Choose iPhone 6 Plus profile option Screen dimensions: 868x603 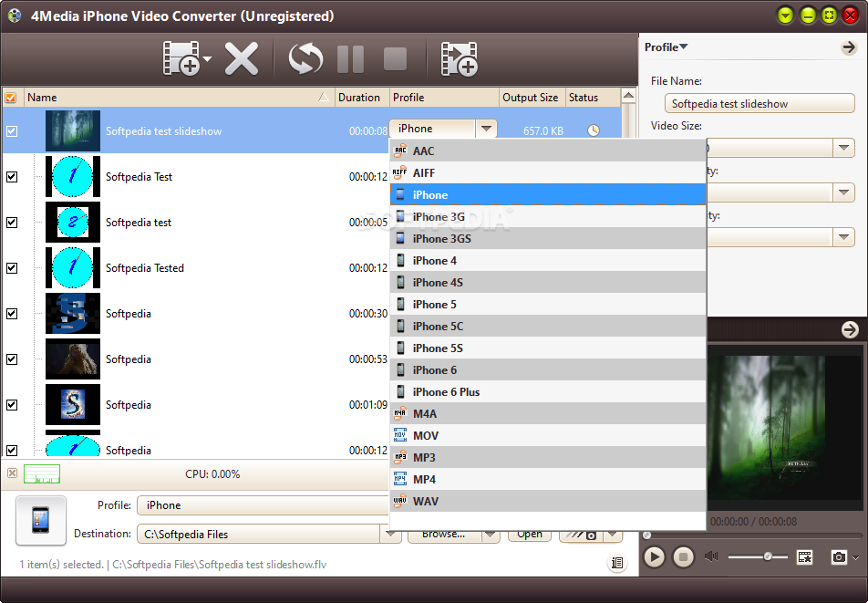[x=548, y=391]
